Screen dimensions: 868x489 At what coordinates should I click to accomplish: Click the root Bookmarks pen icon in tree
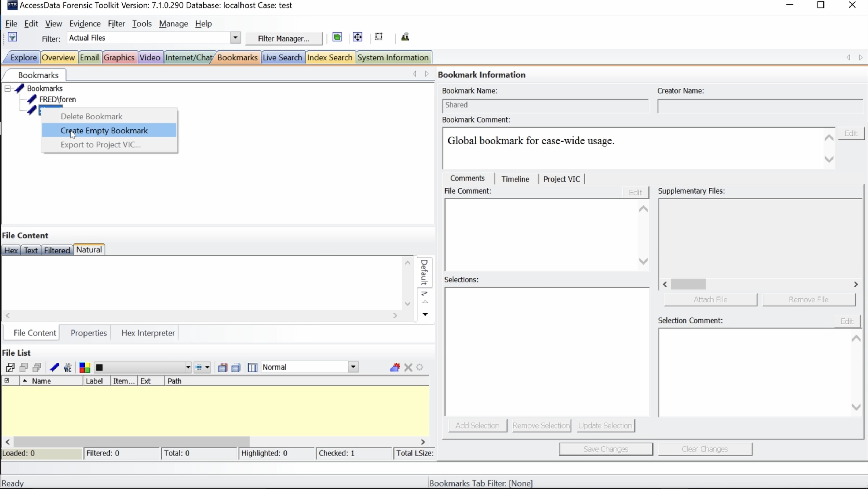pos(19,88)
